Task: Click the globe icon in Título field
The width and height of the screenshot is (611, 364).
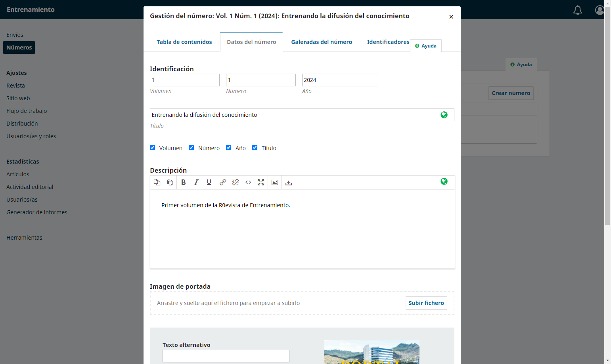Action: pos(444,114)
